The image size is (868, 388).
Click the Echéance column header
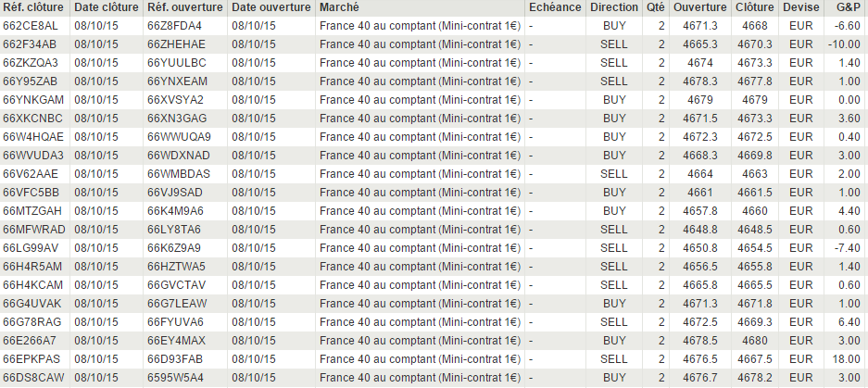point(554,7)
